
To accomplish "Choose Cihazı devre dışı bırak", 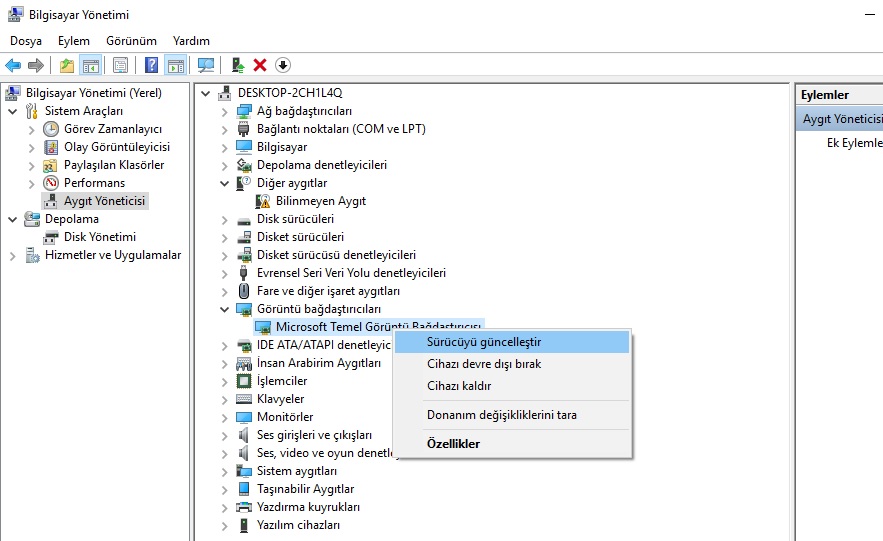I will (x=512, y=364).
